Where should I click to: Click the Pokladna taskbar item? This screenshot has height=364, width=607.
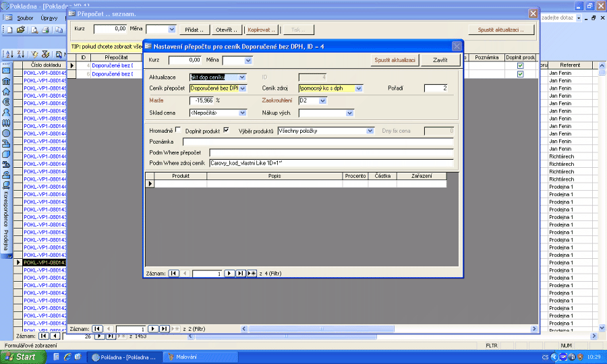(x=124, y=357)
